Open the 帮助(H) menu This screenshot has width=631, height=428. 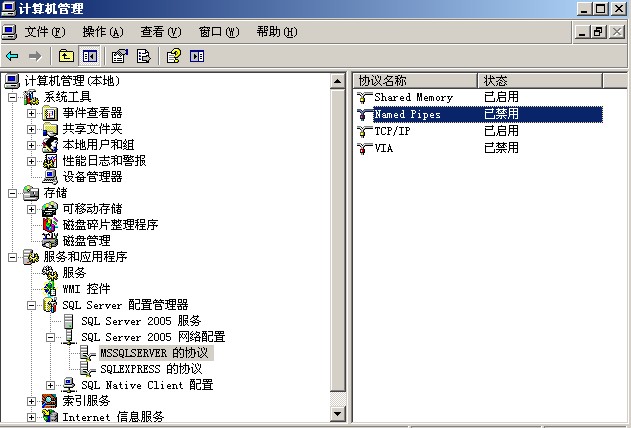[x=277, y=32]
